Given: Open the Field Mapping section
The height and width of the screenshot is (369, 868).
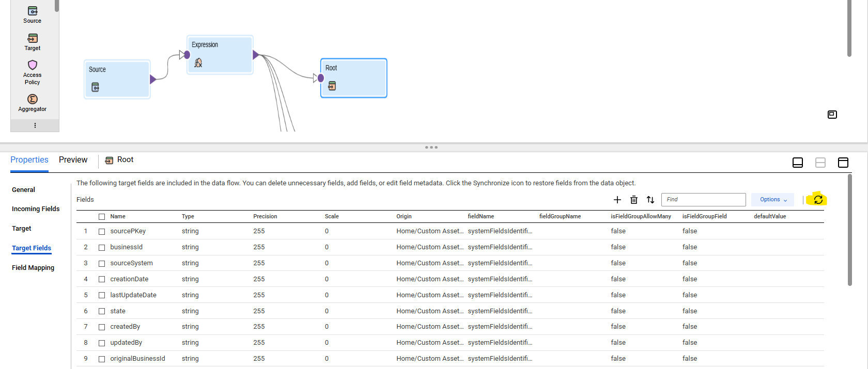Looking at the screenshot, I should click(33, 268).
